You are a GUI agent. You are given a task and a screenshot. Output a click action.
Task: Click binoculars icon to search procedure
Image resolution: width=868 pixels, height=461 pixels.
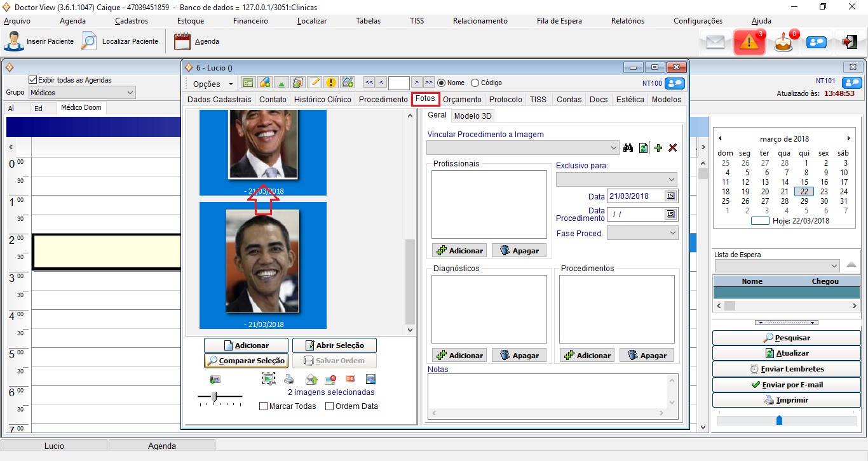point(628,148)
